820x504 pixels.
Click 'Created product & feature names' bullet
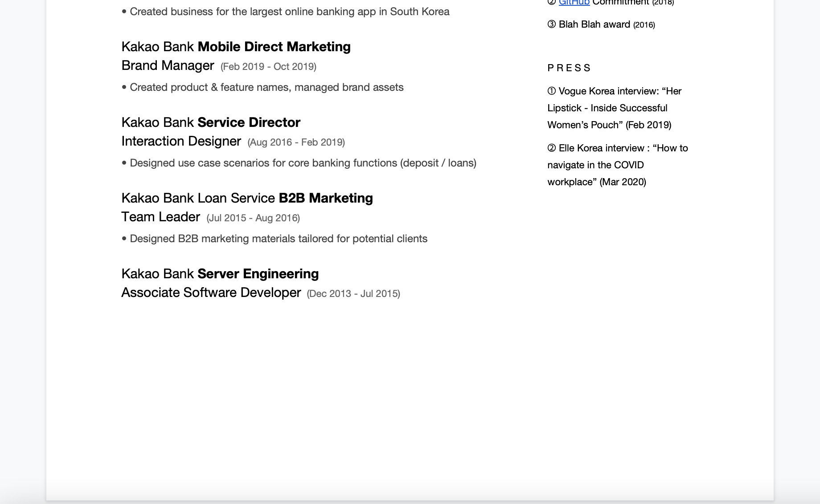click(x=262, y=87)
